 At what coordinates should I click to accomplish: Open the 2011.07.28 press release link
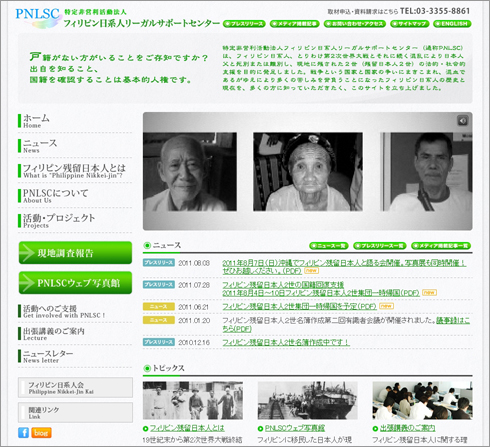(x=321, y=289)
